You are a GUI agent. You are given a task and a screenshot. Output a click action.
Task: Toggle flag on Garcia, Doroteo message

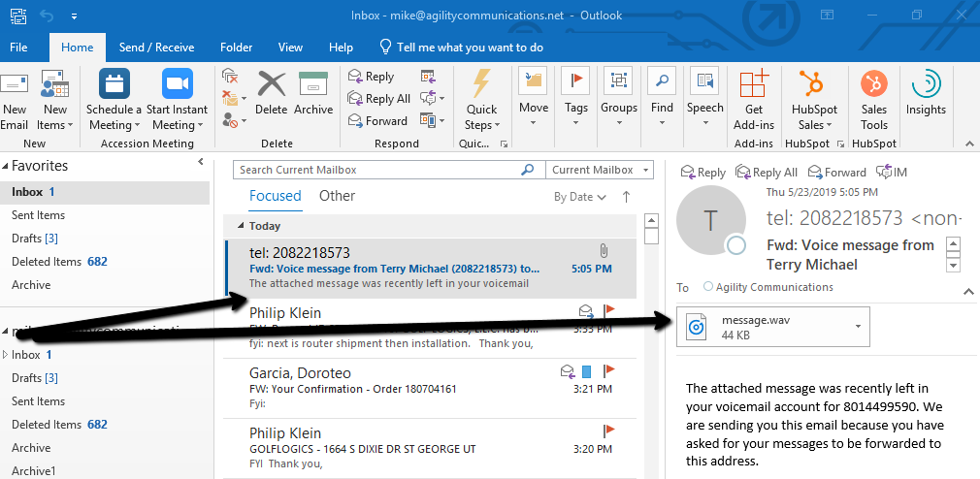coord(608,371)
